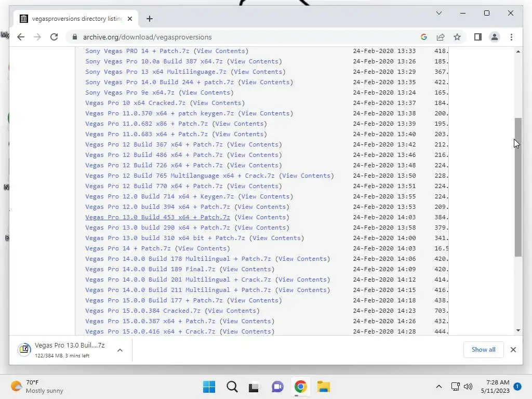532x399 pixels.
Task: Open Task View on taskbar
Action: click(254, 387)
